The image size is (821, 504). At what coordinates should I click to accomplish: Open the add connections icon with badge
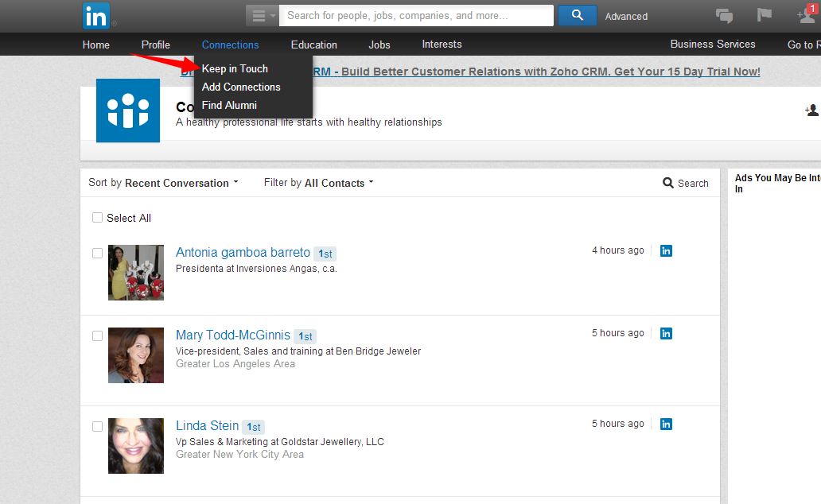tap(807, 15)
